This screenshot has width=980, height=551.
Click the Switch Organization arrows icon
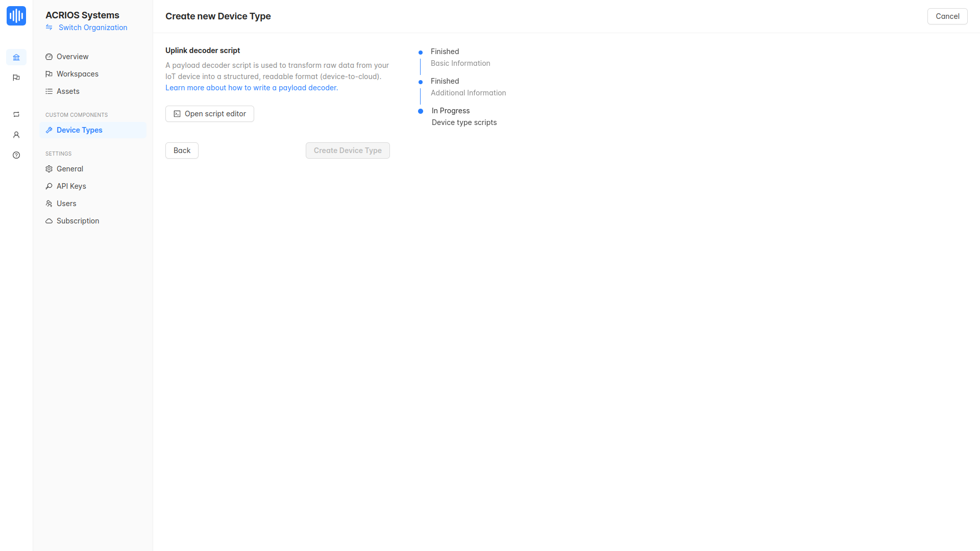(49, 28)
